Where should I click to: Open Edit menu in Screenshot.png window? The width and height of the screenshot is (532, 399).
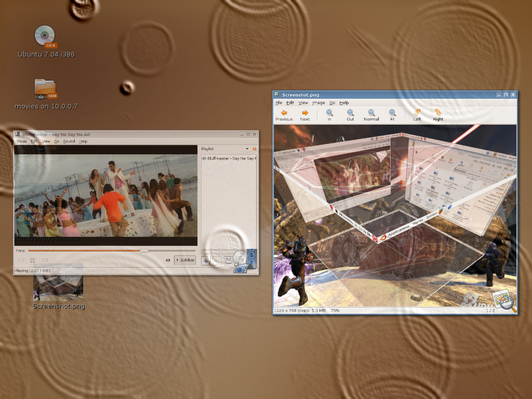click(290, 103)
